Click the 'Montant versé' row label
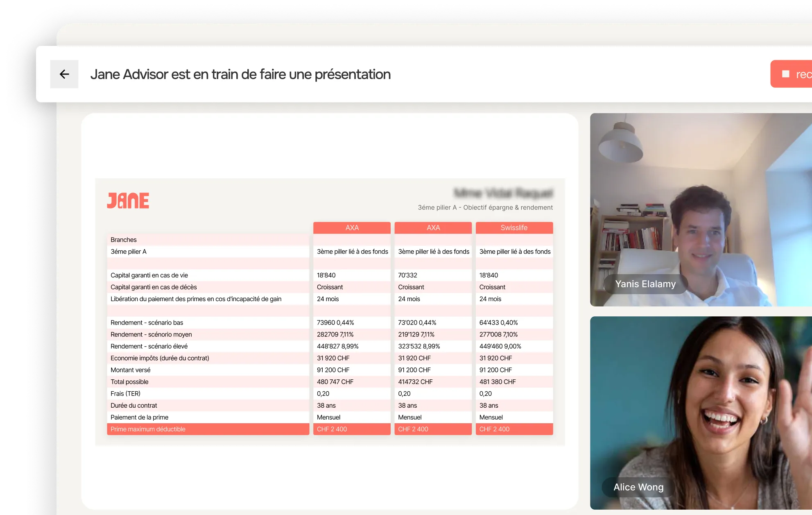Image resolution: width=812 pixels, height=515 pixels. (x=131, y=370)
